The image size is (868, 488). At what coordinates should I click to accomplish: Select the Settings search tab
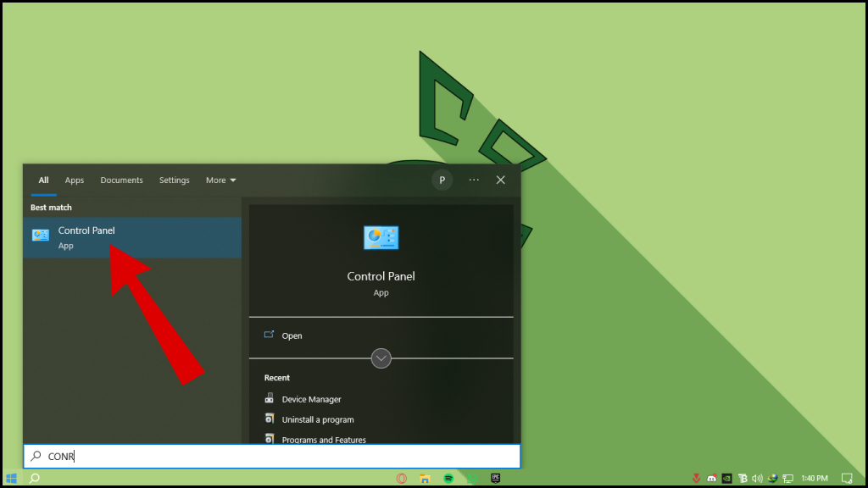(x=175, y=180)
